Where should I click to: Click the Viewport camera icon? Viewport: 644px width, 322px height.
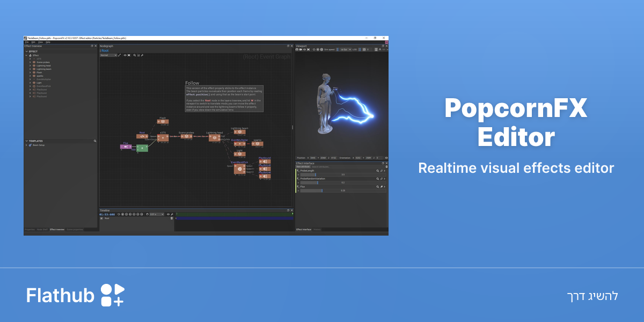297,49
